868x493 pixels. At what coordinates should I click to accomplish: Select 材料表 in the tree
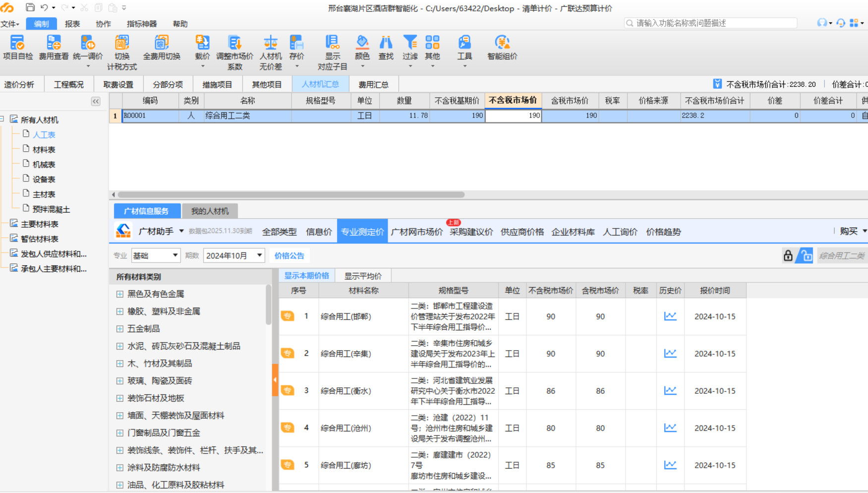coord(44,149)
